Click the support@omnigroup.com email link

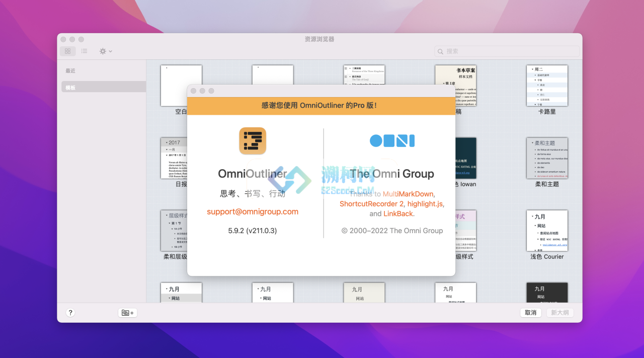pyautogui.click(x=253, y=211)
